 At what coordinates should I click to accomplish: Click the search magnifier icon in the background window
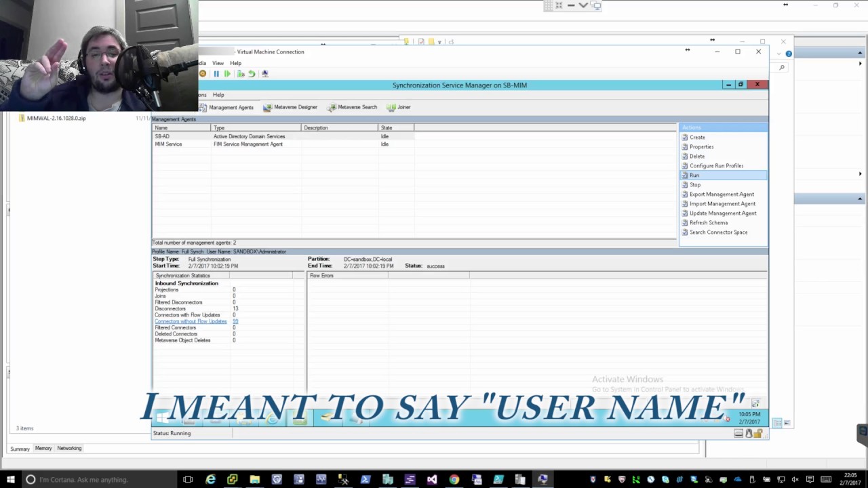click(782, 68)
